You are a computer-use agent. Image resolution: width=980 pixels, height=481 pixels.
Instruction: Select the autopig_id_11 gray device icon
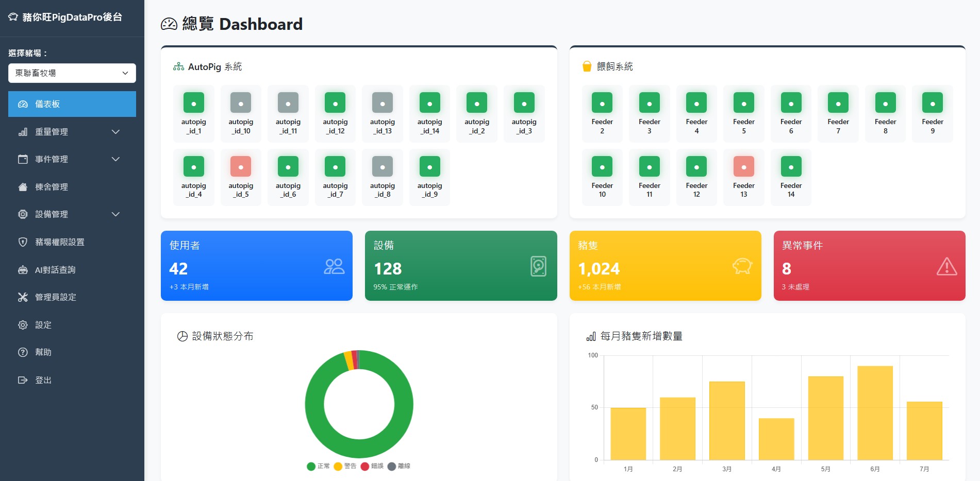[x=288, y=103]
